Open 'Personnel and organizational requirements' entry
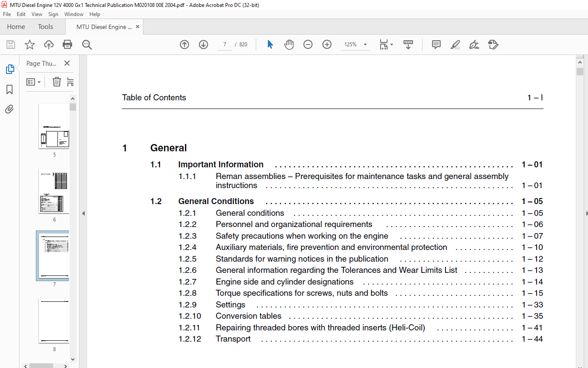588x368 pixels. (294, 224)
